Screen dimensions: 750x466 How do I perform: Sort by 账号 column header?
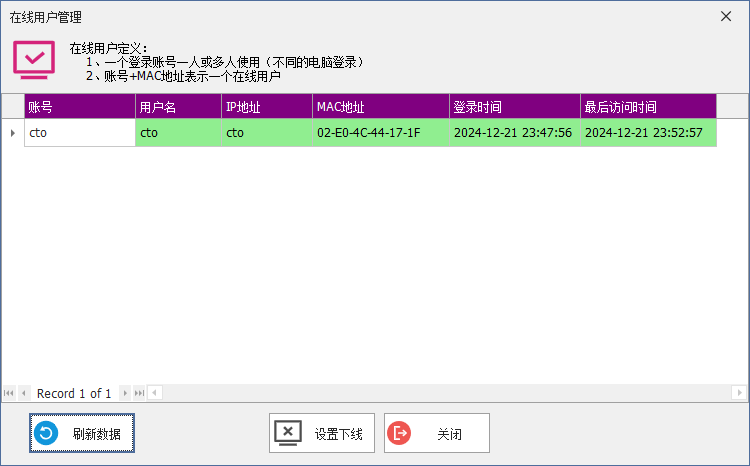coord(80,106)
